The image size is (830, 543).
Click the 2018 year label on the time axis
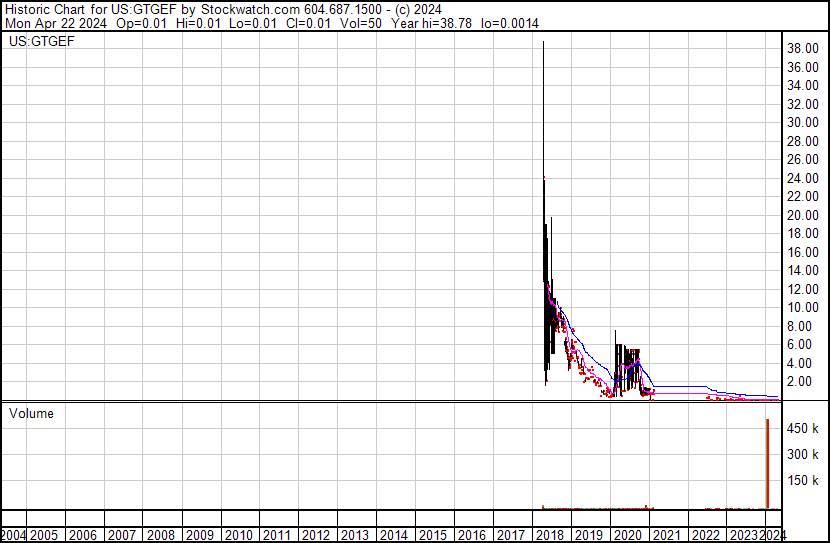coord(549,535)
